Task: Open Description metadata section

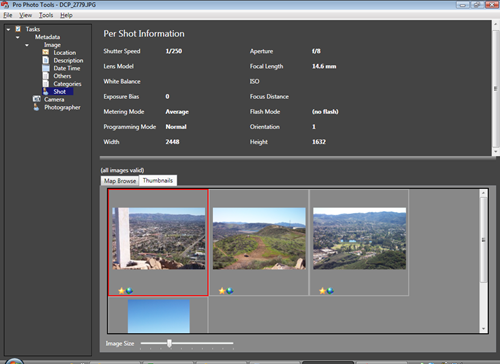Action: (68, 60)
